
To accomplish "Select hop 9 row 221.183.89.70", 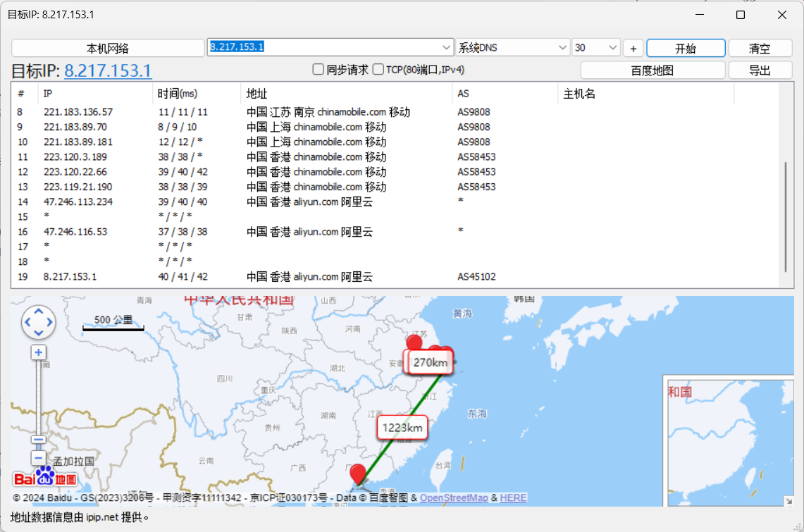I will (395, 127).
